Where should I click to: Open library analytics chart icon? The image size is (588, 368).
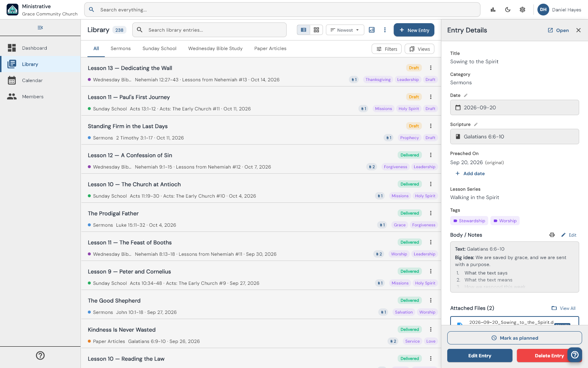coord(372,30)
